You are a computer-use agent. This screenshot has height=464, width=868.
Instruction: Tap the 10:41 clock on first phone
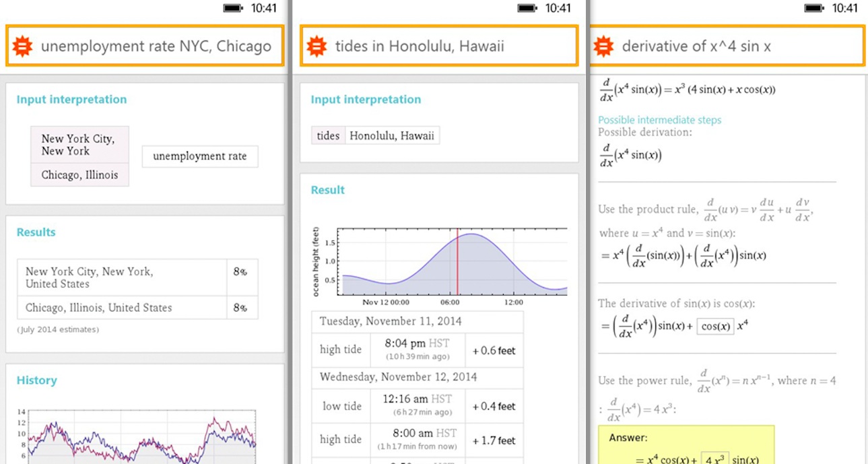point(264,8)
